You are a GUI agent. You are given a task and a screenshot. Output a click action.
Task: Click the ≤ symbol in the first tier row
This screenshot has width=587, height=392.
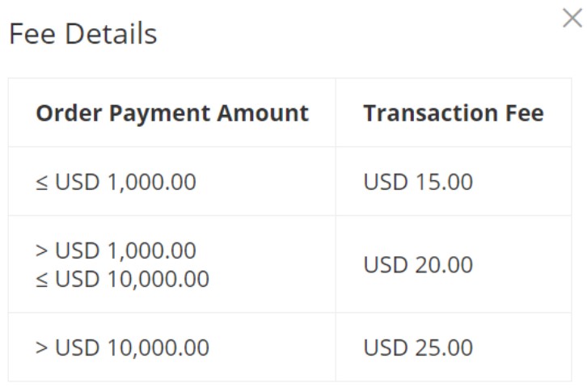click(41, 183)
